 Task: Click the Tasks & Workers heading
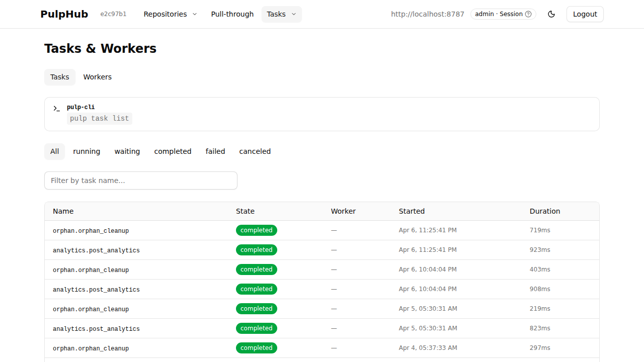coord(101,48)
